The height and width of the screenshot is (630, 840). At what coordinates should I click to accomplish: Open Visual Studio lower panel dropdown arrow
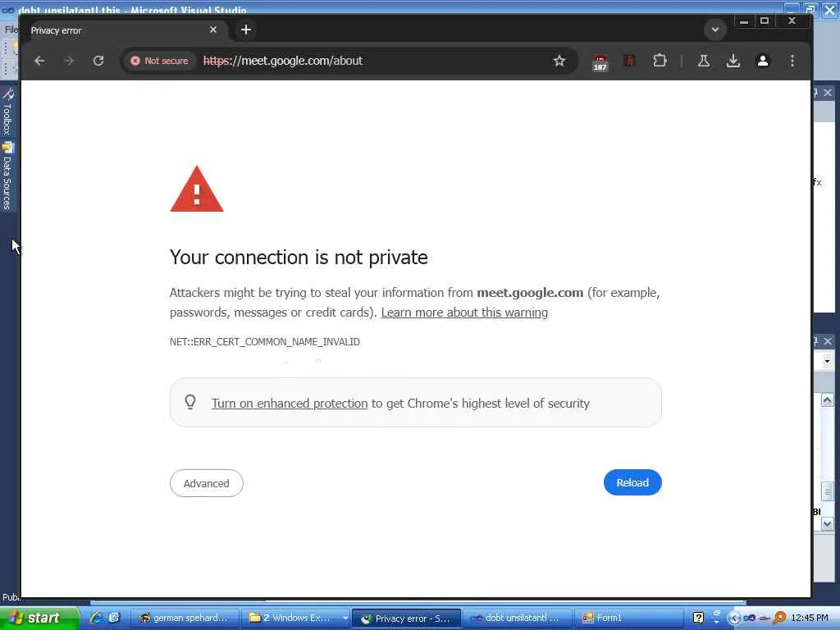(827, 361)
